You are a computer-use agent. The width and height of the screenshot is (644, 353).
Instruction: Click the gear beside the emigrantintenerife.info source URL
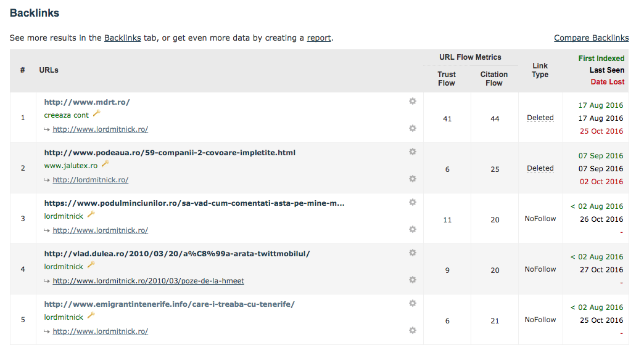[413, 303]
